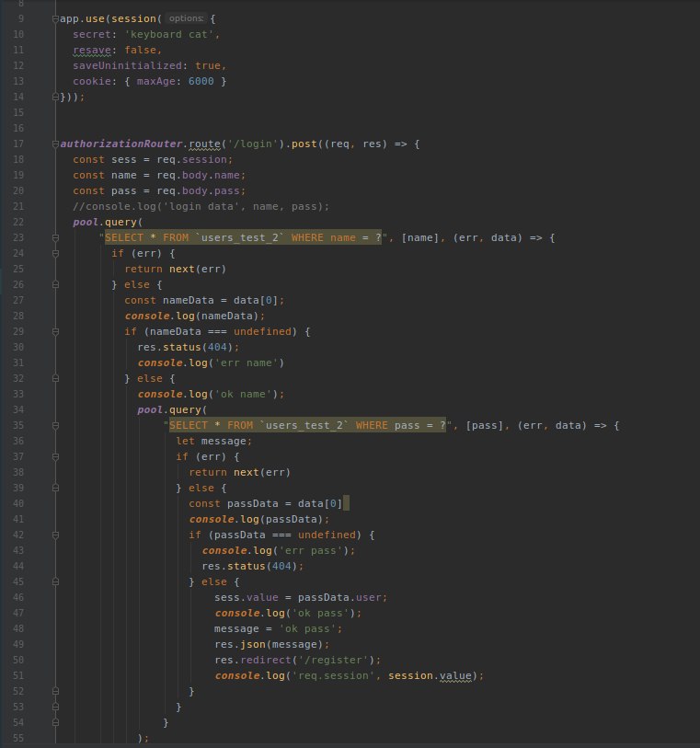Click 'sess.value = passData.user' assignment
The height and width of the screenshot is (748, 700).
(301, 598)
